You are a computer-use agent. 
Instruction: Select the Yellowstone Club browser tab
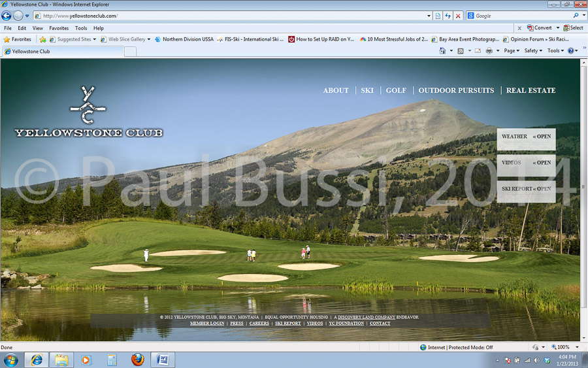[x=63, y=52]
